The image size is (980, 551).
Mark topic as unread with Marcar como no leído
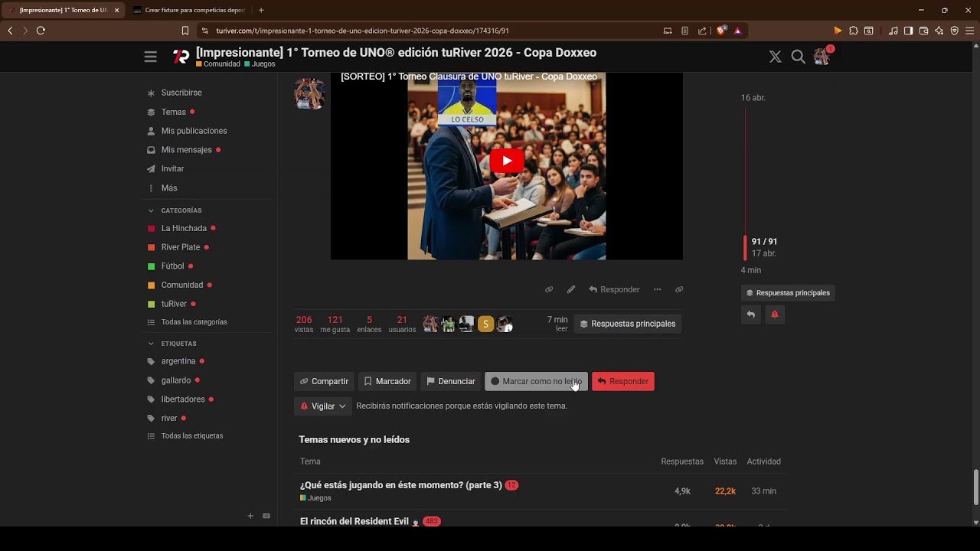click(x=536, y=381)
